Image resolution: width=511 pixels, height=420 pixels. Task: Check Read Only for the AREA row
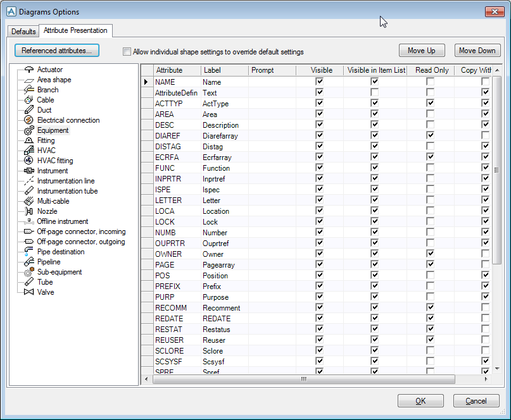coord(430,114)
